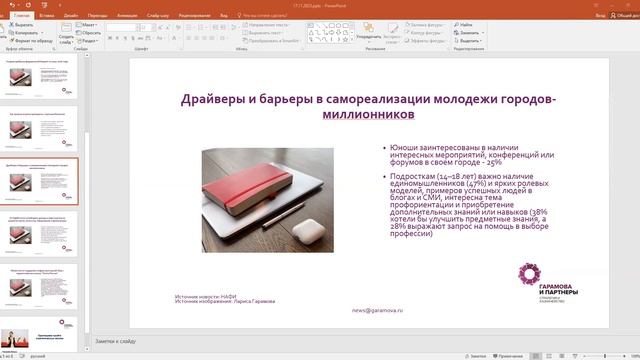Select the star shape in shapes gallery
640x360 pixels.
click(345, 40)
